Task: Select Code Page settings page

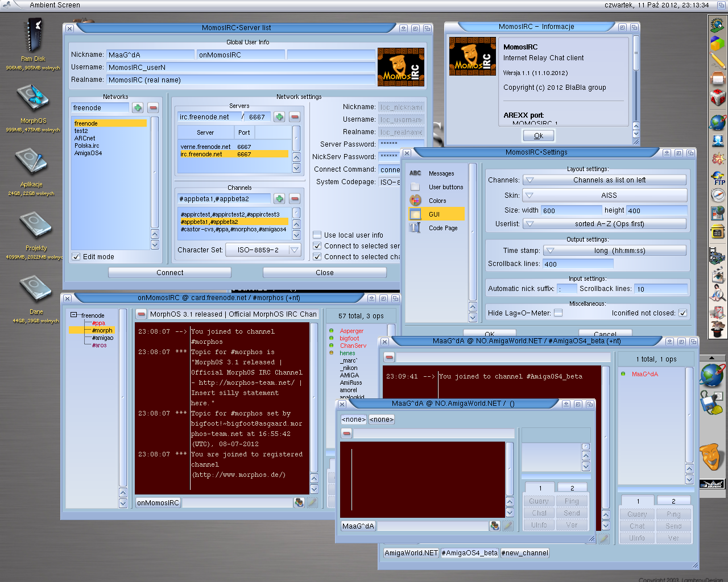Action: 437,228
